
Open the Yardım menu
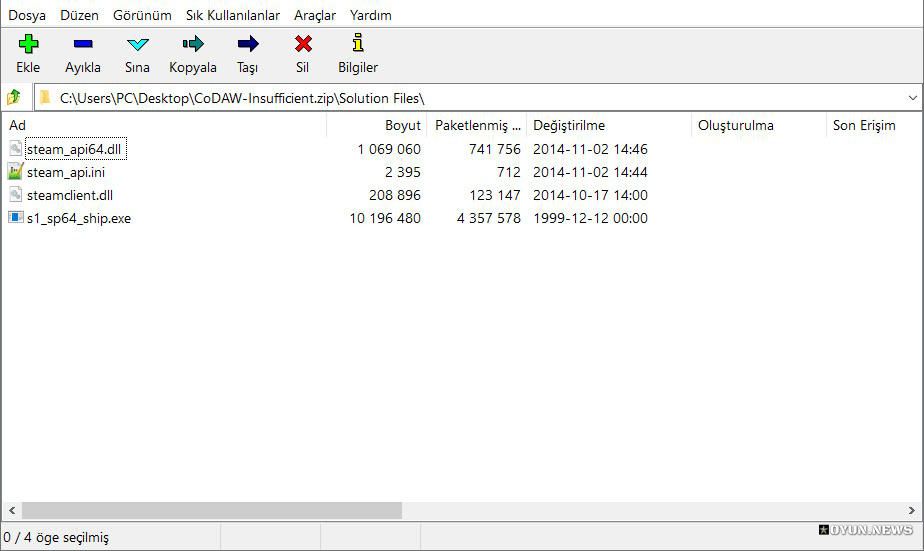[x=371, y=15]
